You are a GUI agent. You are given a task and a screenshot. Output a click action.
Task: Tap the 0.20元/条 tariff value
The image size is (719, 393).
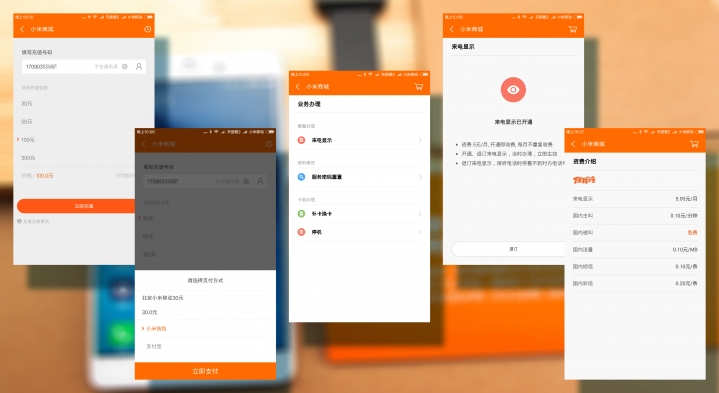pyautogui.click(x=686, y=283)
